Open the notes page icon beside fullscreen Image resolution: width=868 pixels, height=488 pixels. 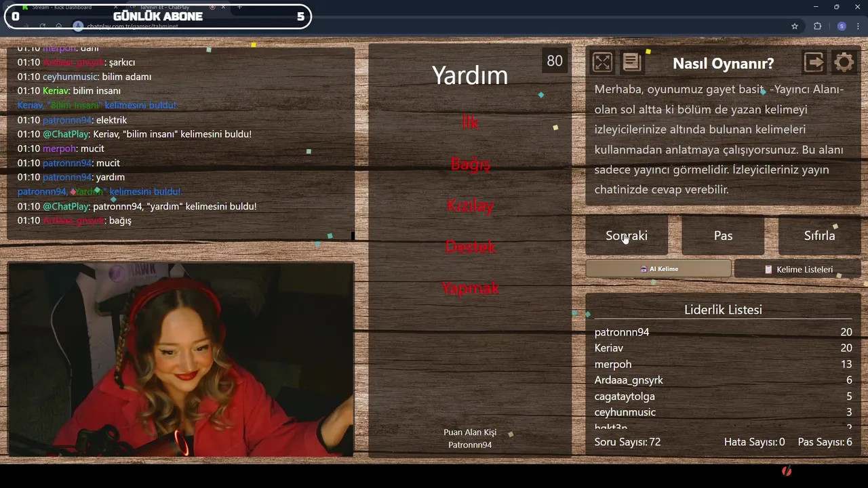(x=632, y=62)
